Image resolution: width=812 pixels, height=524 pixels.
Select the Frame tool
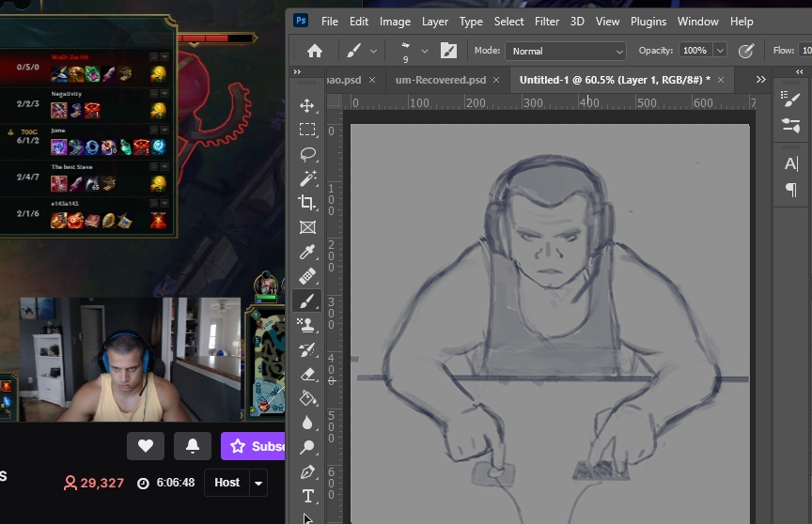click(307, 227)
